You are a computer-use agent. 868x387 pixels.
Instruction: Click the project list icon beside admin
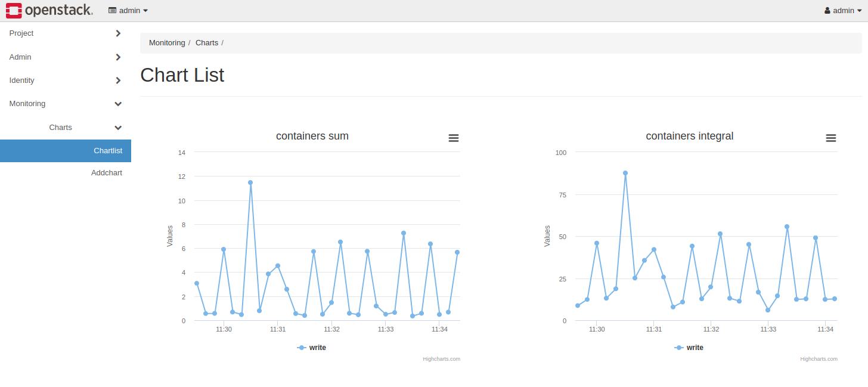[112, 11]
